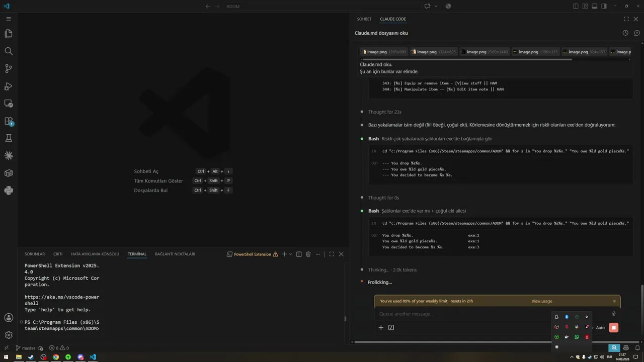Open the Claude Code starburst icon in activity bar
This screenshot has height=362, width=644.
9,156
